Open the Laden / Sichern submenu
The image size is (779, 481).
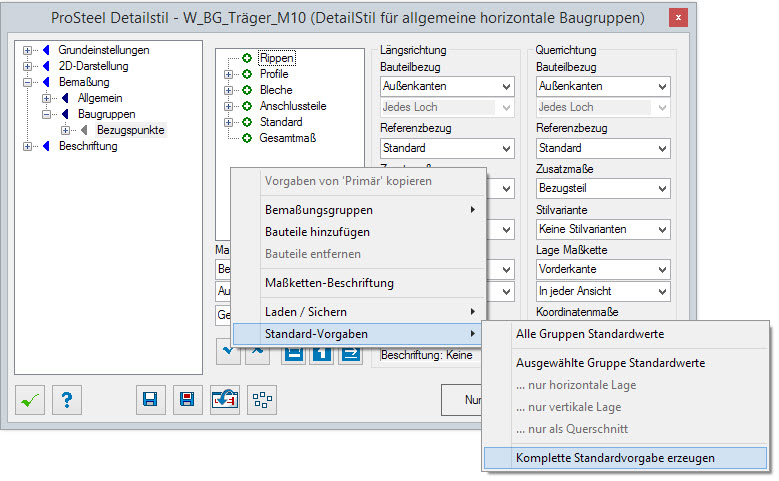pos(359,312)
